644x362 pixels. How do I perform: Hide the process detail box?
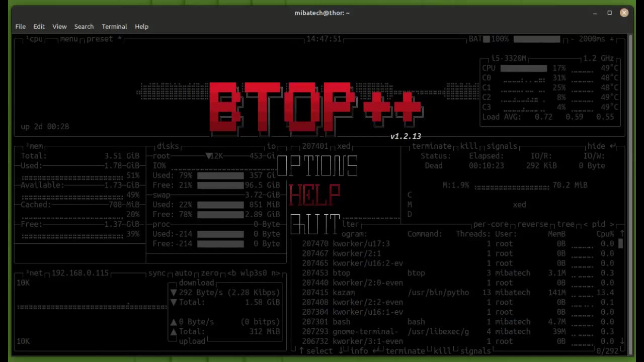(596, 146)
